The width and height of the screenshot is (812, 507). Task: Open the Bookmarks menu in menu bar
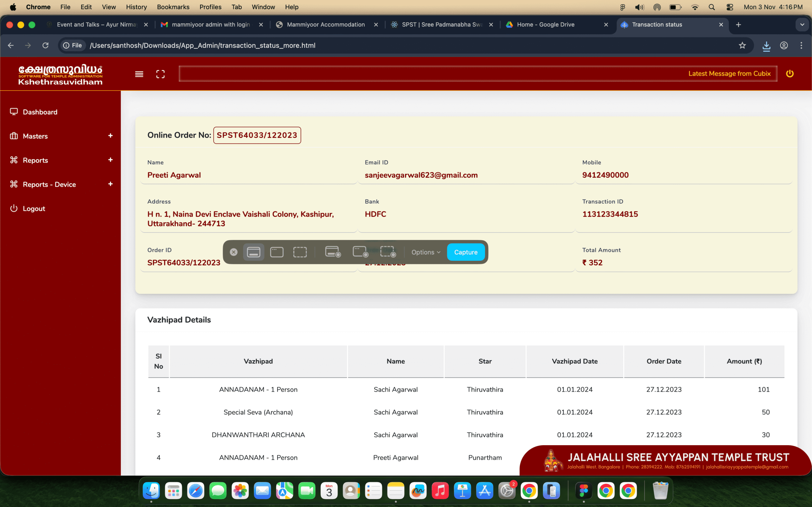(173, 7)
